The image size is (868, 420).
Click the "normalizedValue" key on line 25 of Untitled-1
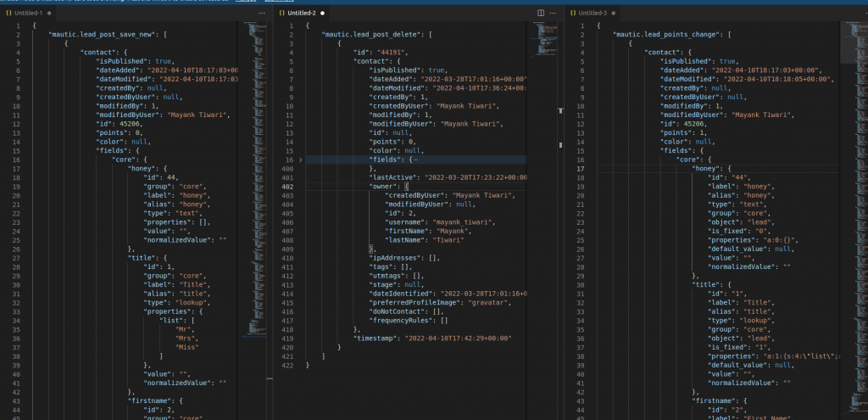176,240
